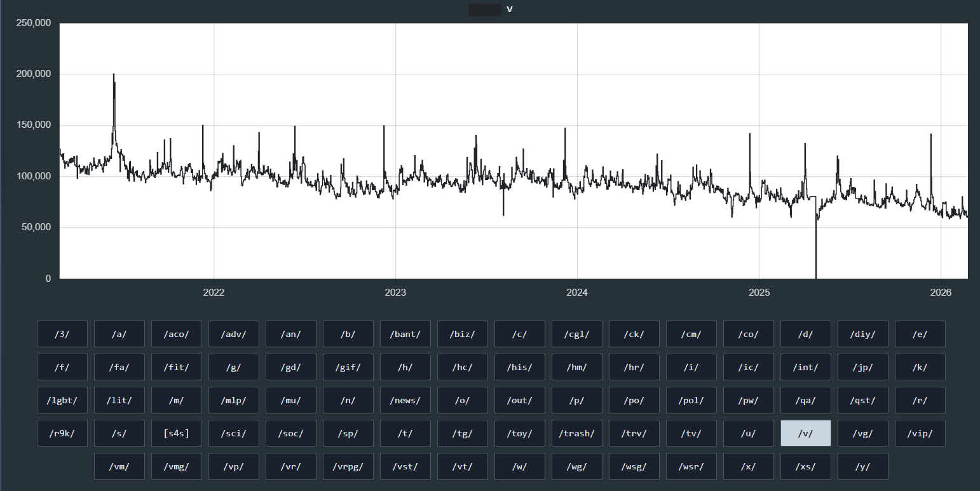Load the /mu/ board chart
Viewport: 980px width, 491px height.
coord(291,400)
